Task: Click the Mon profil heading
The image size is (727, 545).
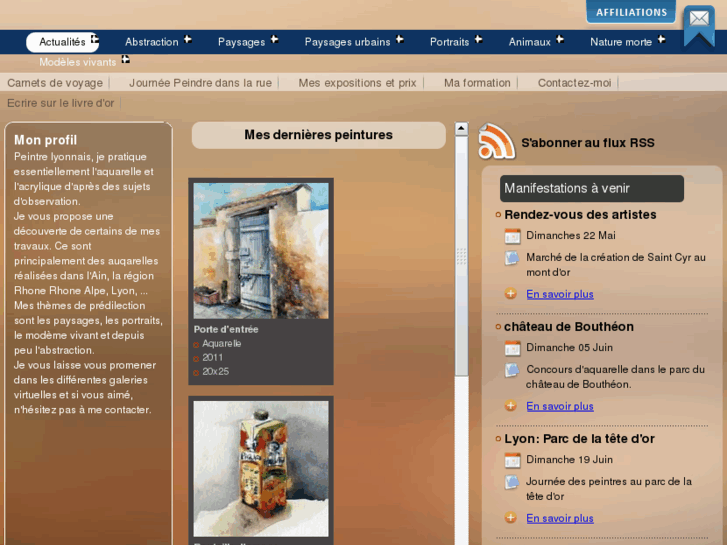Action: pyautogui.click(x=45, y=140)
